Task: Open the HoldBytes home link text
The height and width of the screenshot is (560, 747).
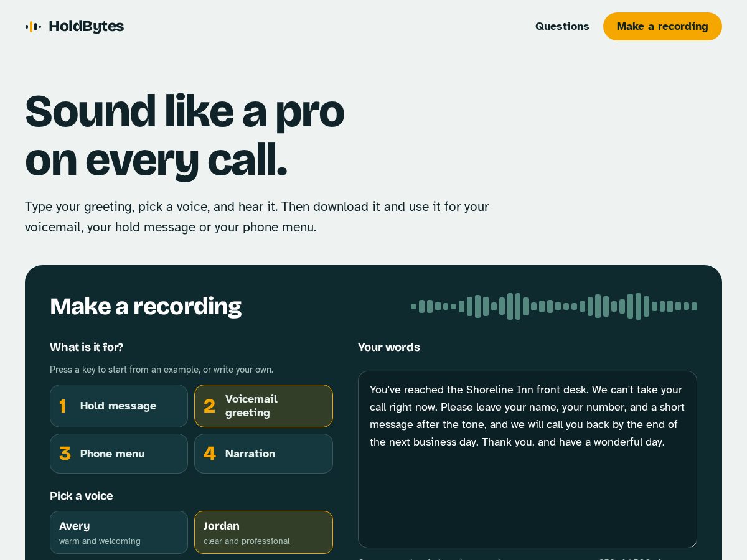Action: coord(86,26)
